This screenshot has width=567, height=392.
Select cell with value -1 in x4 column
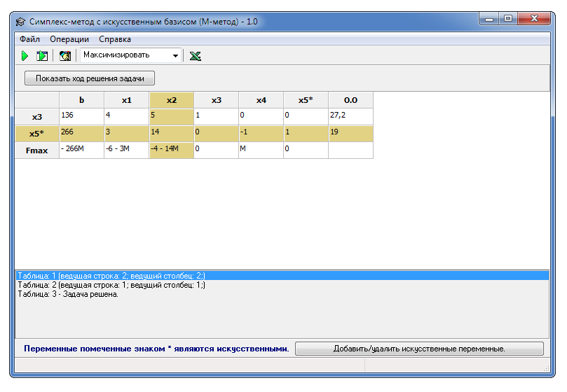(x=261, y=133)
